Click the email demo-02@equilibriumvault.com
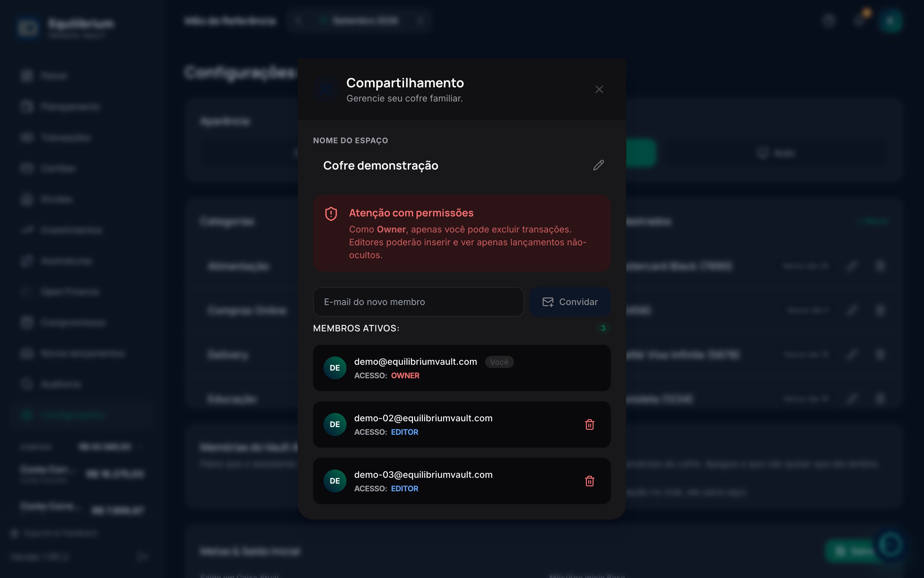Viewport: 924px width, 578px height. (x=423, y=418)
